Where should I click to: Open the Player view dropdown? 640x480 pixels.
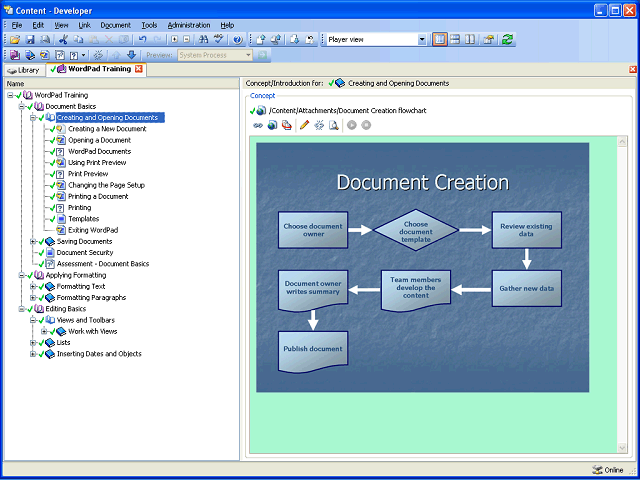point(421,40)
